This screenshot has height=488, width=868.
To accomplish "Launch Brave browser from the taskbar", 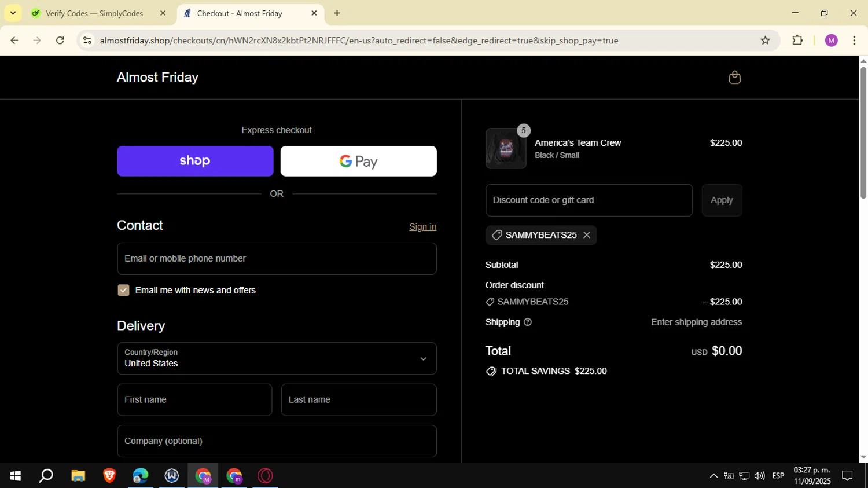I will coord(109,476).
